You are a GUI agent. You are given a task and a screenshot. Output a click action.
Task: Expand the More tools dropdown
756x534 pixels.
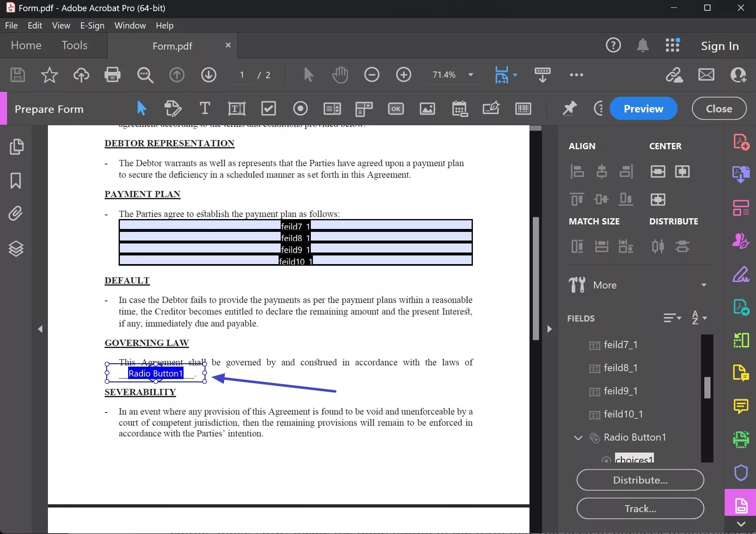[x=704, y=285]
